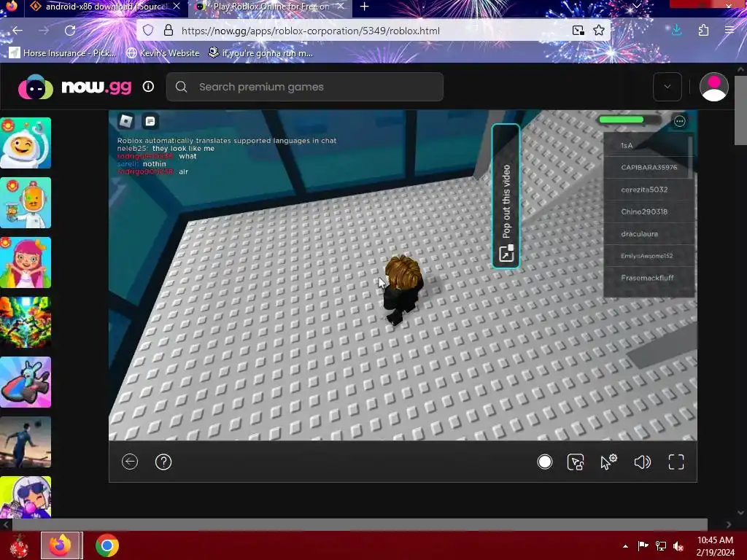
Task: Click Pop out this video panel
Action: [506, 196]
